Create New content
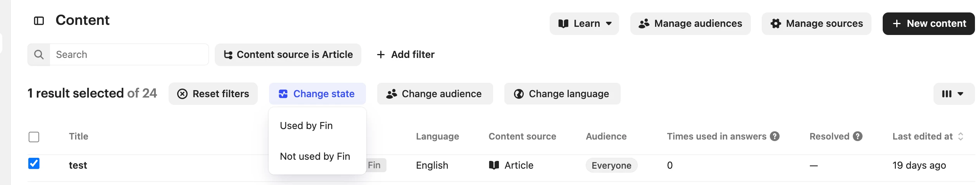 coord(928,24)
